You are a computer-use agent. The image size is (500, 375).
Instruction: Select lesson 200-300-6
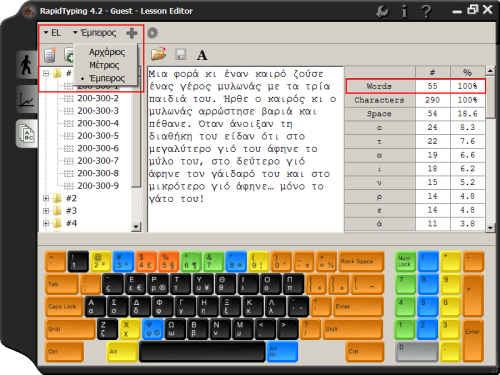pos(98,148)
